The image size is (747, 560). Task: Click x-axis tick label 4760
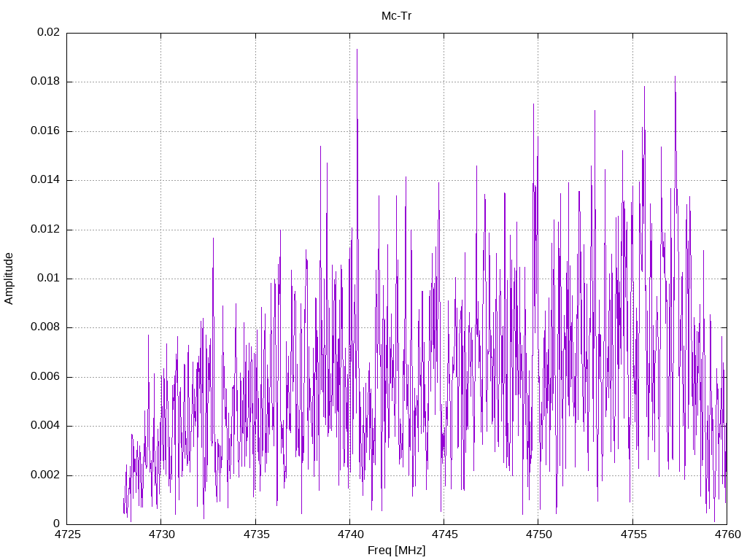(727, 534)
